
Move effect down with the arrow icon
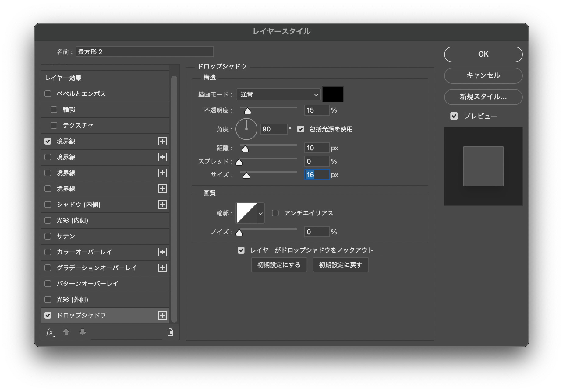pos(82,332)
